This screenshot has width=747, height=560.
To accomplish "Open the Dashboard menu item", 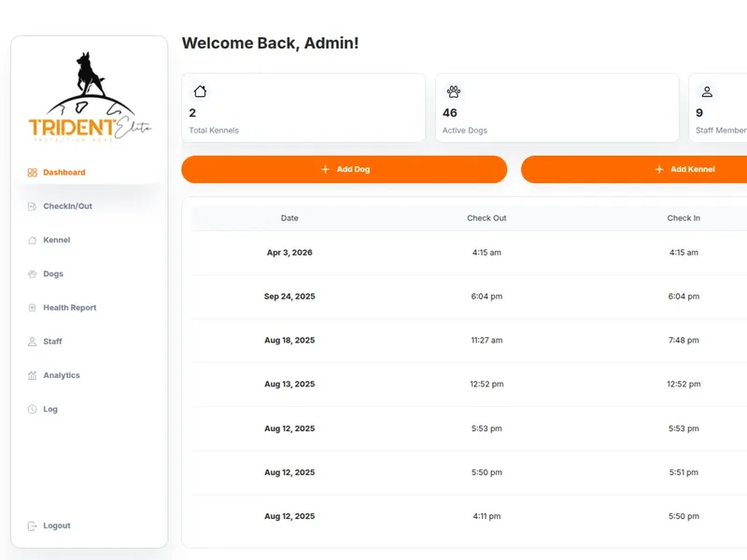I will pos(63,173).
